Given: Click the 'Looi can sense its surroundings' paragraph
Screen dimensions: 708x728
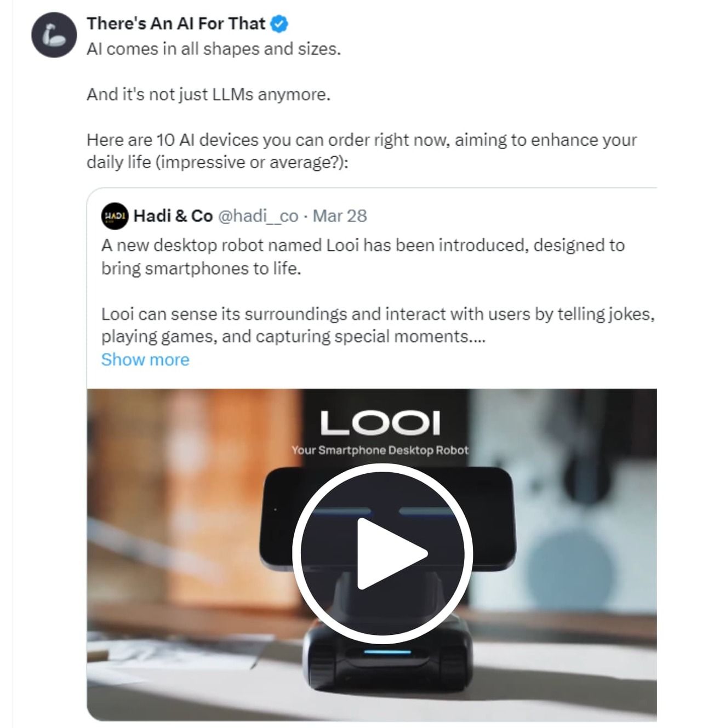Looking at the screenshot, I should [378, 325].
